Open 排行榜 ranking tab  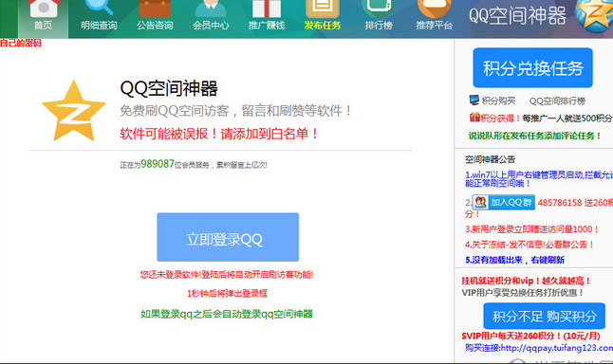pos(379,26)
